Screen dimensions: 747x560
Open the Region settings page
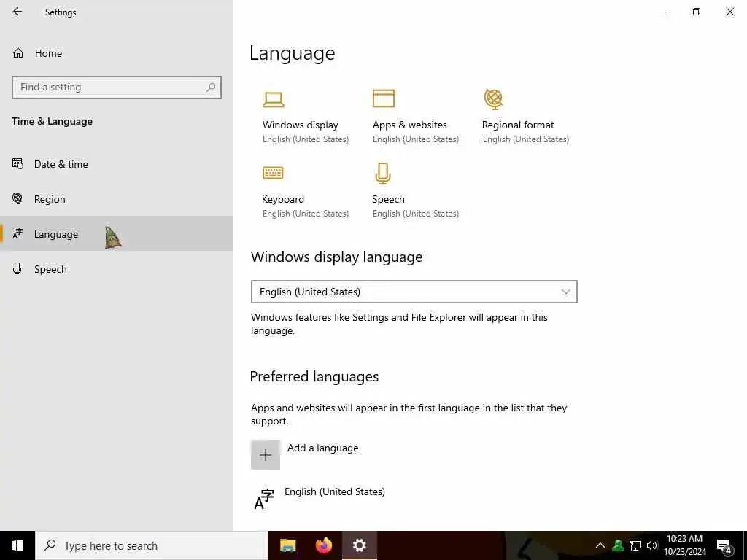tap(117, 199)
